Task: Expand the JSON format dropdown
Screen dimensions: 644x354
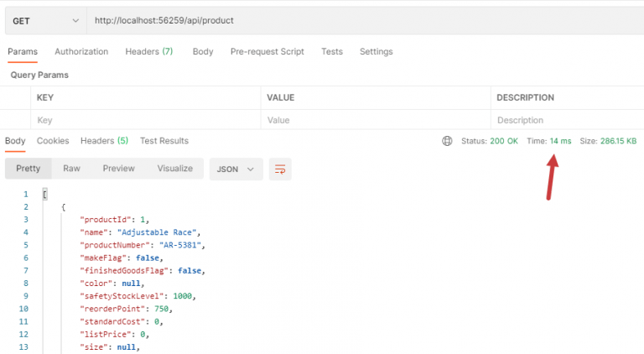Action: click(x=236, y=169)
